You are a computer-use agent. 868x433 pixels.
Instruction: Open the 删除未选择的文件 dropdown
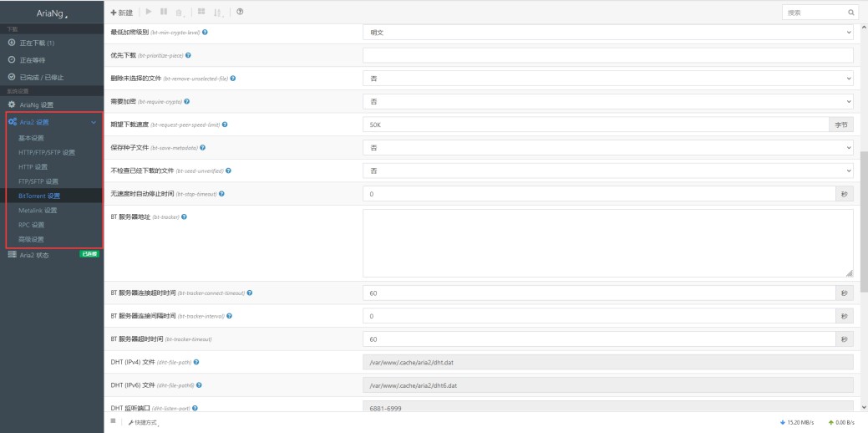[x=607, y=78]
